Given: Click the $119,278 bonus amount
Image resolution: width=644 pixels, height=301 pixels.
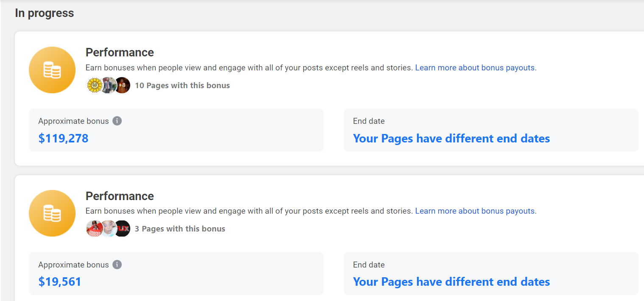Looking at the screenshot, I should tap(63, 138).
